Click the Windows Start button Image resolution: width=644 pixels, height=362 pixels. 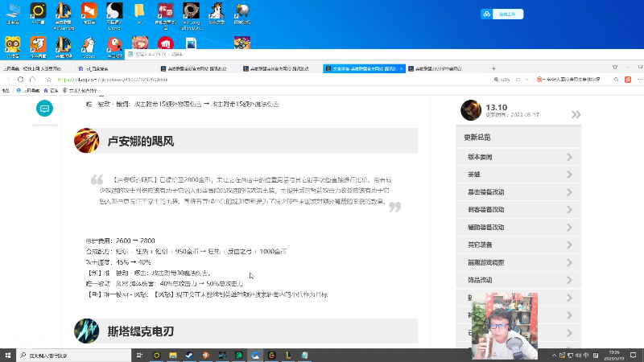coord(8,356)
